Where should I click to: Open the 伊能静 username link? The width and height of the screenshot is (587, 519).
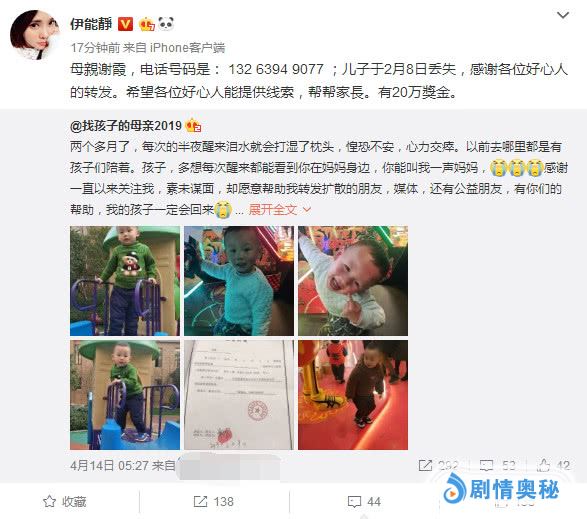[91, 24]
